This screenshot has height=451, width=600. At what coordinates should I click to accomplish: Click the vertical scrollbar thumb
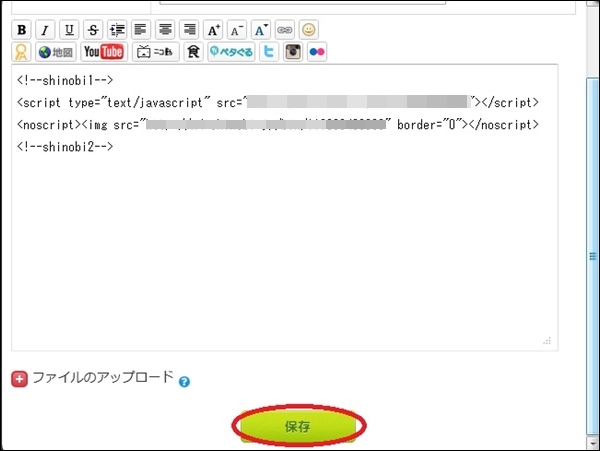[x=592, y=256]
